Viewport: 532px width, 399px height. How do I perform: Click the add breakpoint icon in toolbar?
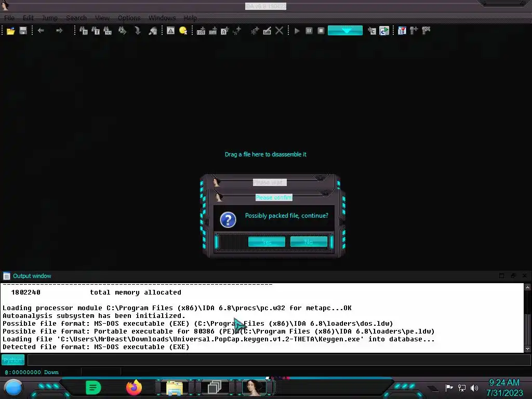click(x=414, y=31)
